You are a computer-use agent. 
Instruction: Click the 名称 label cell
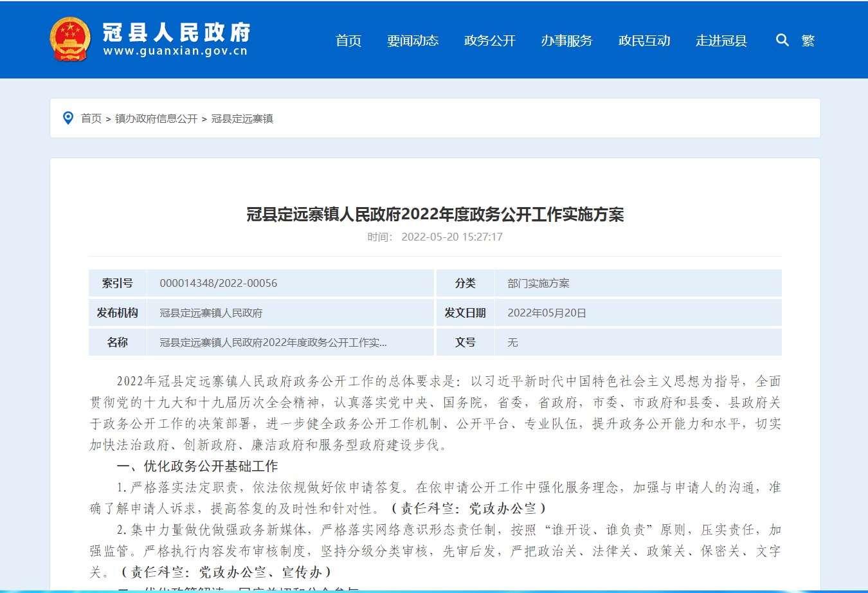click(118, 342)
